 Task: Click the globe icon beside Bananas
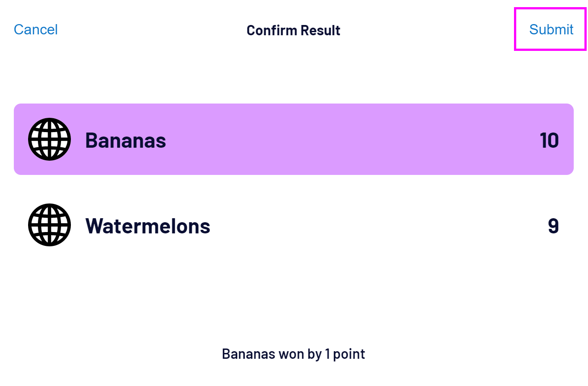click(49, 139)
